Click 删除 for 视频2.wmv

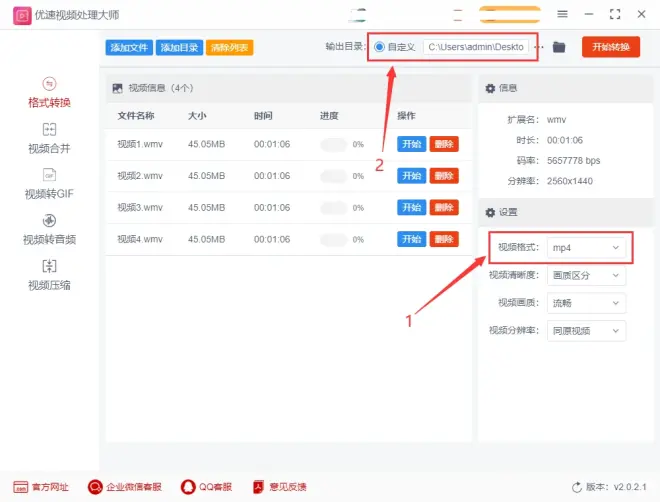444,176
